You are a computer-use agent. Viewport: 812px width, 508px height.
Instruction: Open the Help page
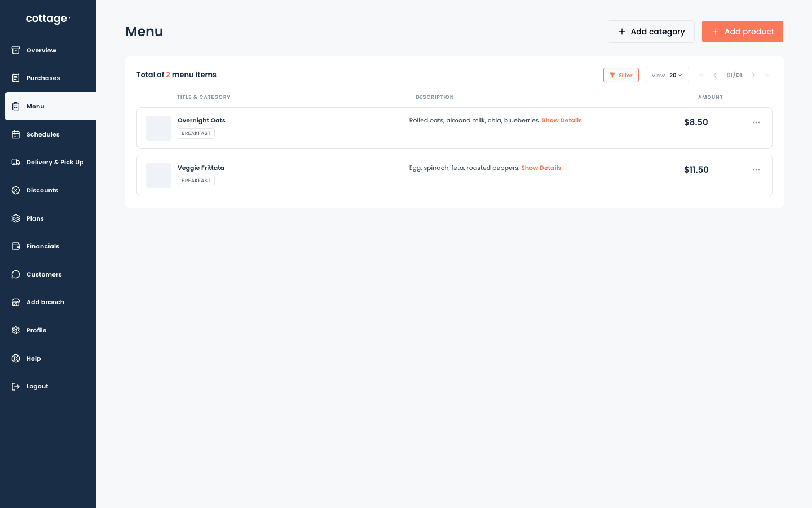tap(33, 358)
